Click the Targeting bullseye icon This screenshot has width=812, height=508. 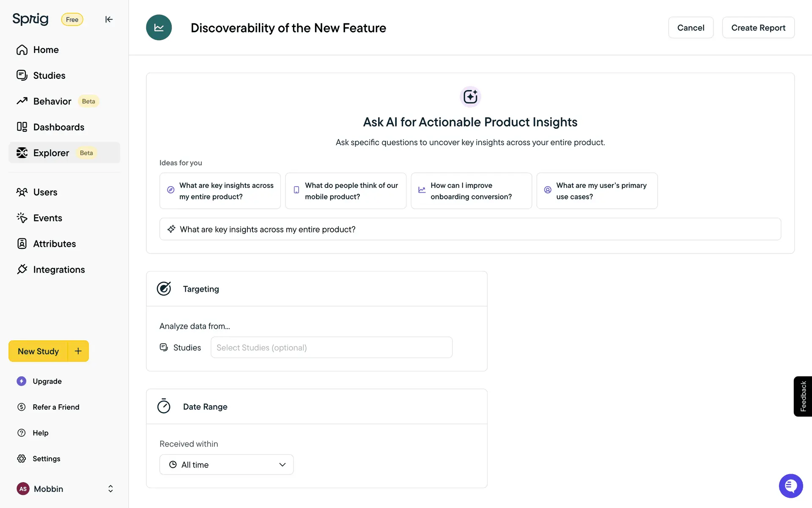tap(164, 289)
